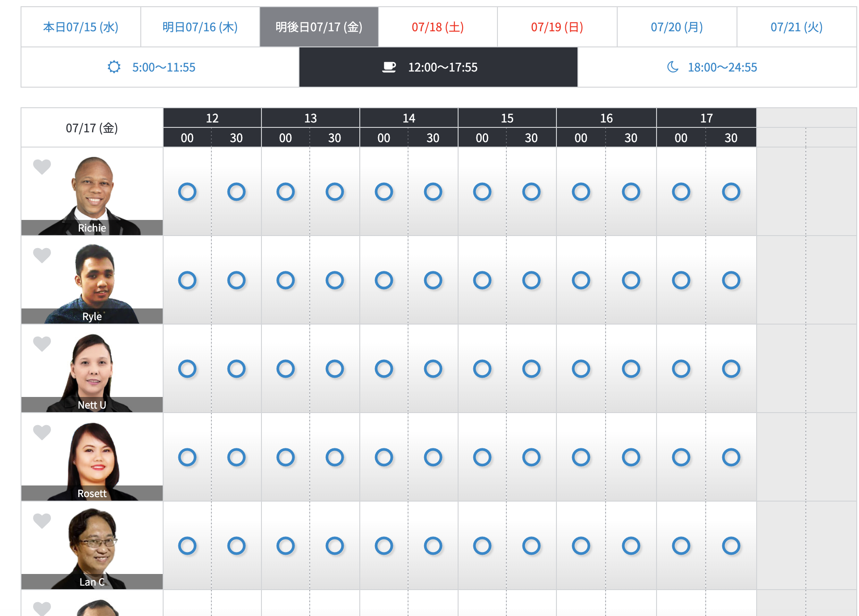Favorite tutor Nett U with heart

click(42, 343)
